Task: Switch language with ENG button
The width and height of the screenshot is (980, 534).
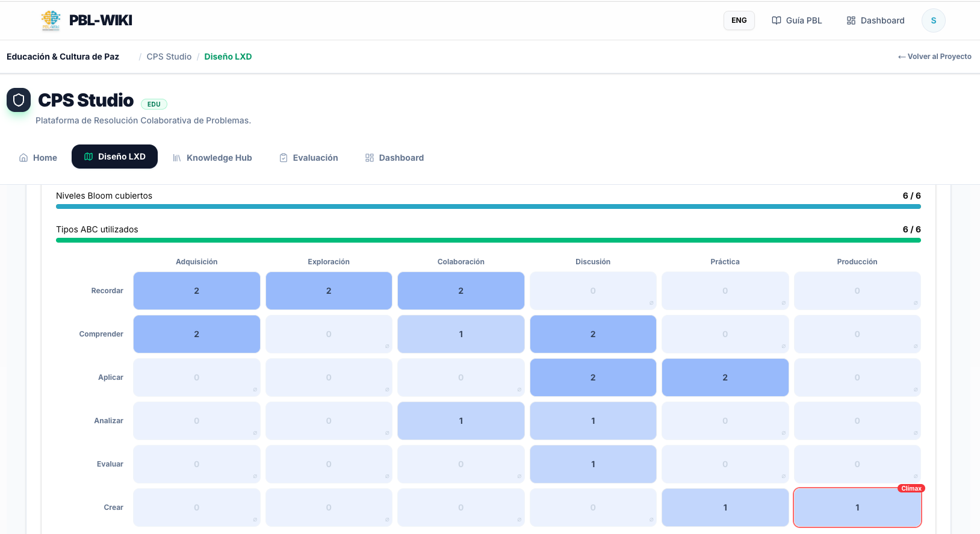Action: (739, 20)
